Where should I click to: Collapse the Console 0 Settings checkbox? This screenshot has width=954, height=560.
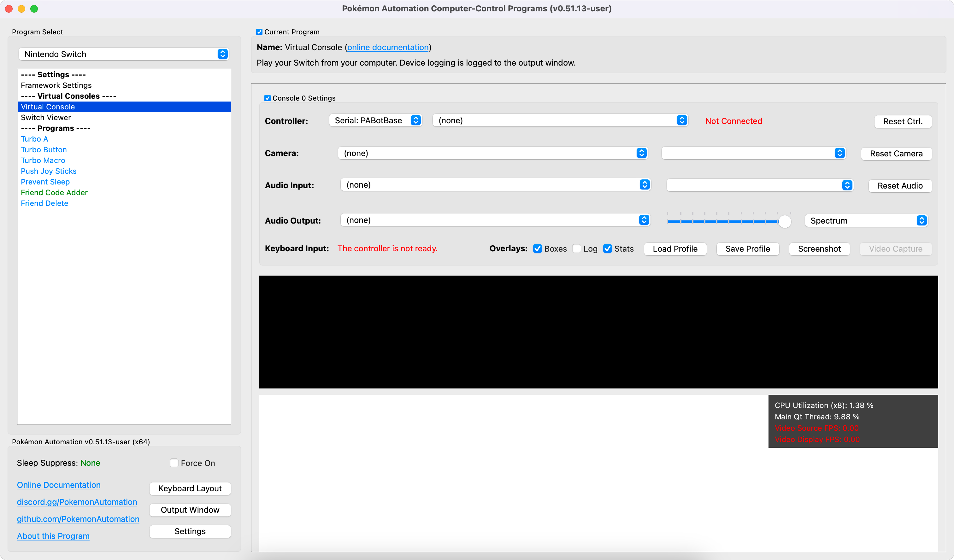click(x=267, y=98)
